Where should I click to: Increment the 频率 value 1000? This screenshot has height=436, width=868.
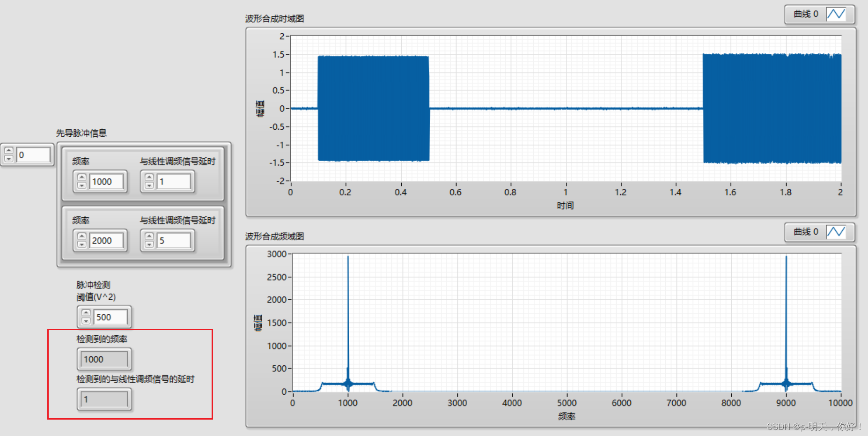(x=82, y=177)
